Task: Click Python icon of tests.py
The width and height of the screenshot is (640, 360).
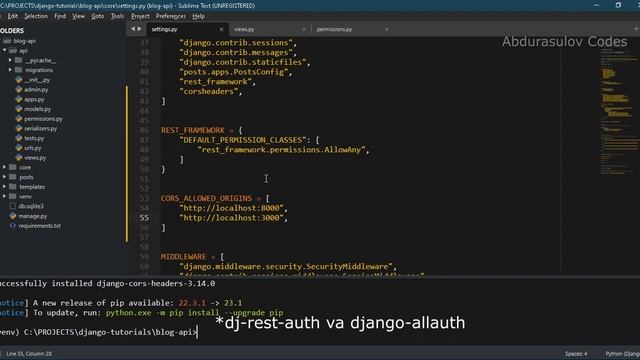Action: point(19,138)
